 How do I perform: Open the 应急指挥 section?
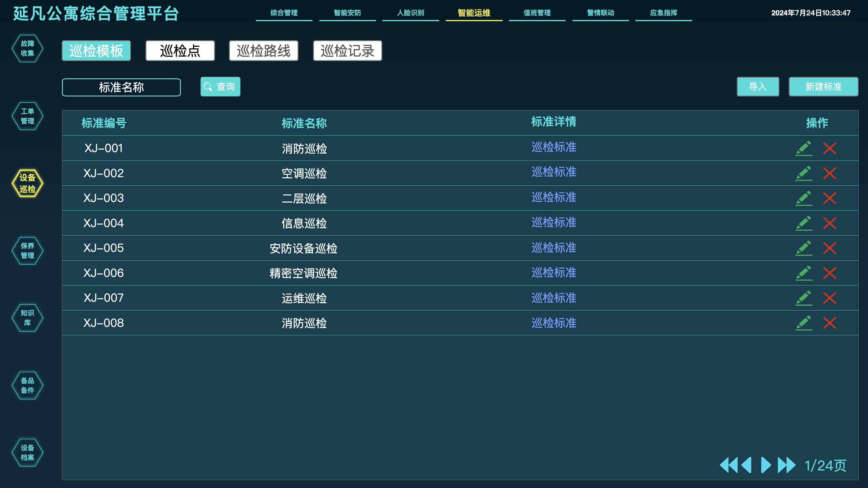[x=665, y=14]
